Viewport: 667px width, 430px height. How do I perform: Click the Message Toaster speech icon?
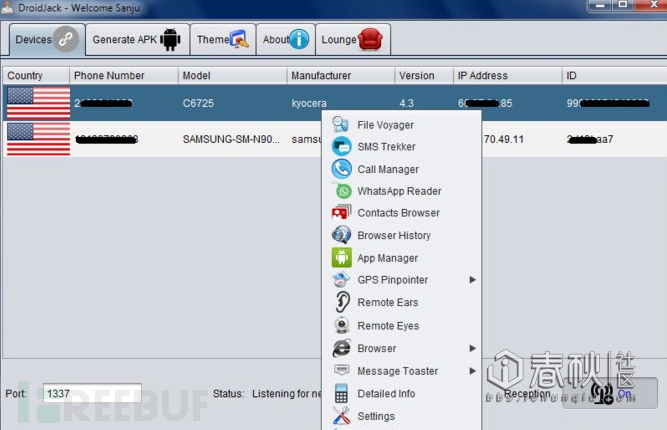[x=342, y=370]
